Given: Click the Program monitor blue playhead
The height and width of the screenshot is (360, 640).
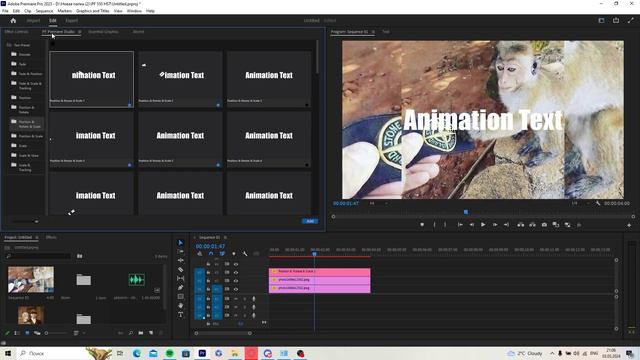Looking at the screenshot, I should [466, 212].
